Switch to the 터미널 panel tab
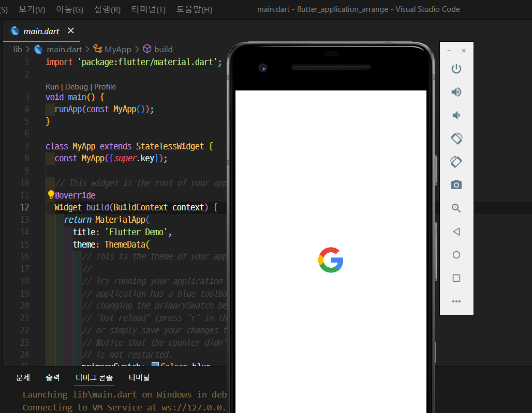532x413 pixels. [139, 377]
